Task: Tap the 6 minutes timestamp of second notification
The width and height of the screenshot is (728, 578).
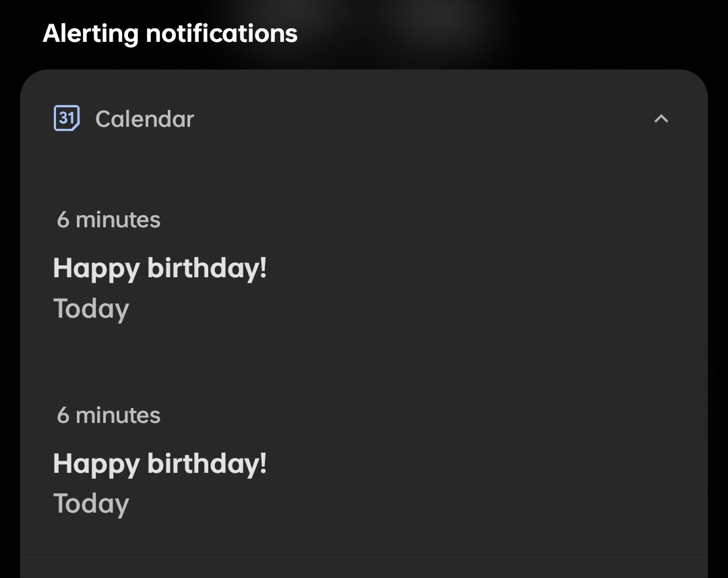Action: pyautogui.click(x=109, y=415)
